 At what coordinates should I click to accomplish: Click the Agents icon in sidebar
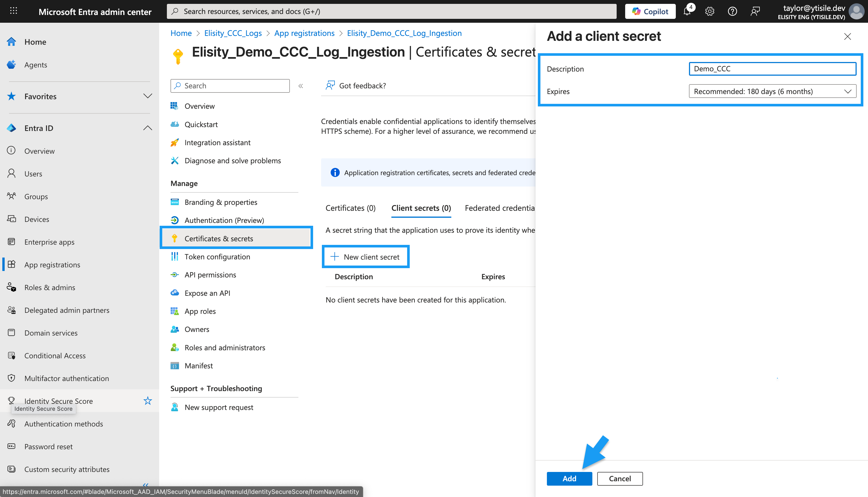12,65
